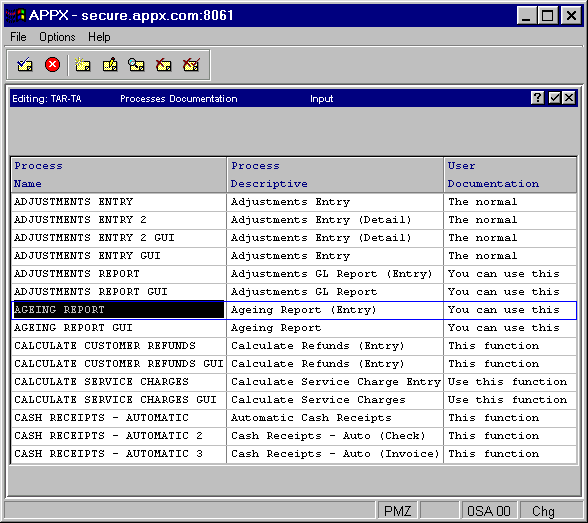Open the Help menu
This screenshot has width=588, height=523.
pos(99,37)
